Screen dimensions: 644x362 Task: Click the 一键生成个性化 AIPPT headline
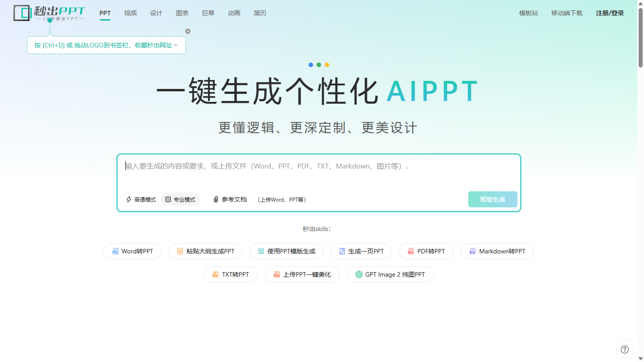318,92
